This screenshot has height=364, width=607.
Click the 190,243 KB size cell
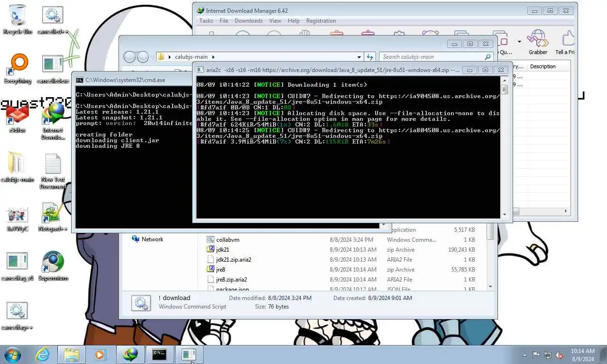461,250
